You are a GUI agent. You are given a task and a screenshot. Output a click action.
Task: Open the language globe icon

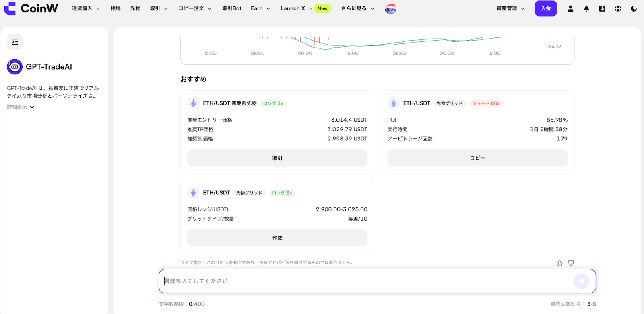coord(618,8)
